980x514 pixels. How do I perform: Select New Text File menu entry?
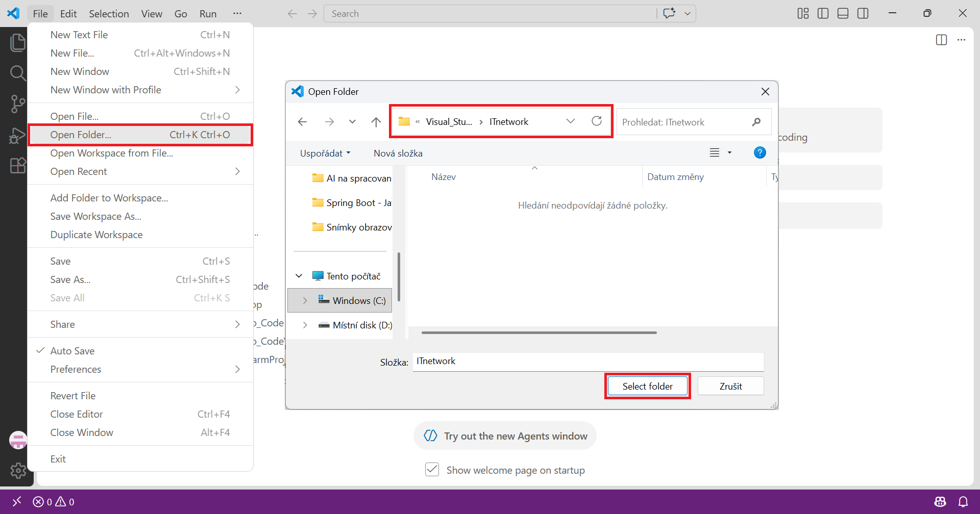coord(140,35)
